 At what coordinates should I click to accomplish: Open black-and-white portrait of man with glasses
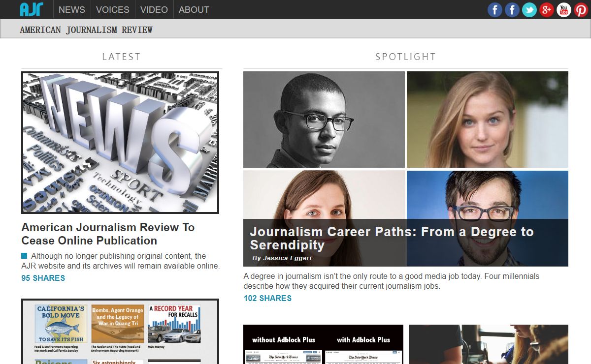click(x=324, y=120)
